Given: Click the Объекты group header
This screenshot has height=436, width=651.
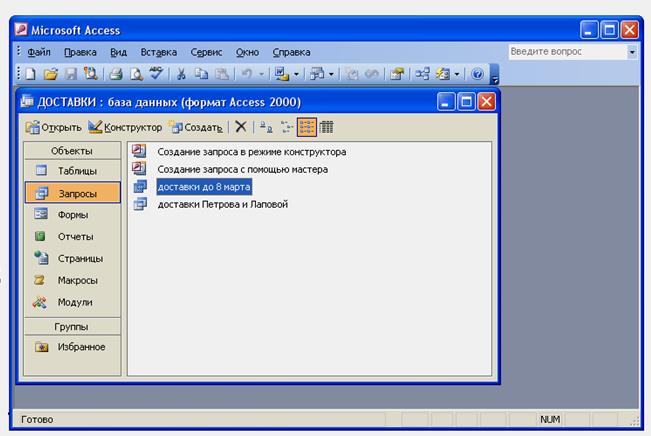Looking at the screenshot, I should (72, 151).
